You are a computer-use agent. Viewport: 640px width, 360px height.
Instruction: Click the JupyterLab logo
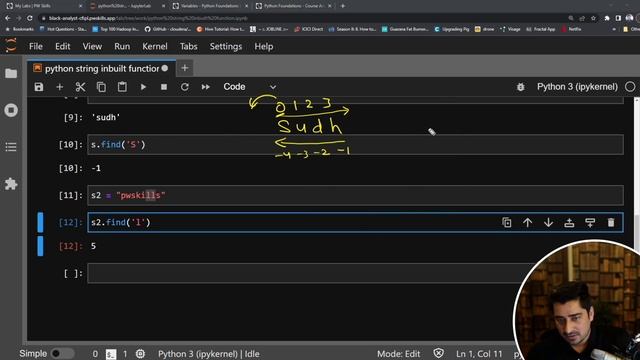click(x=11, y=45)
